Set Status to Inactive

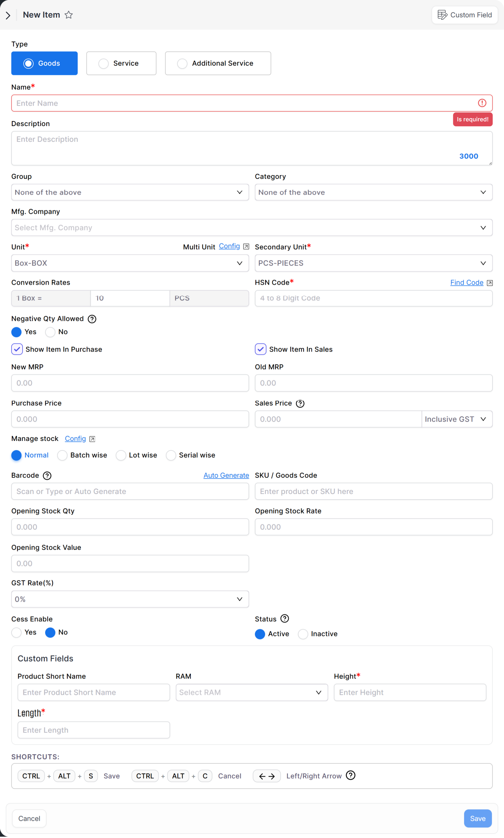click(303, 634)
